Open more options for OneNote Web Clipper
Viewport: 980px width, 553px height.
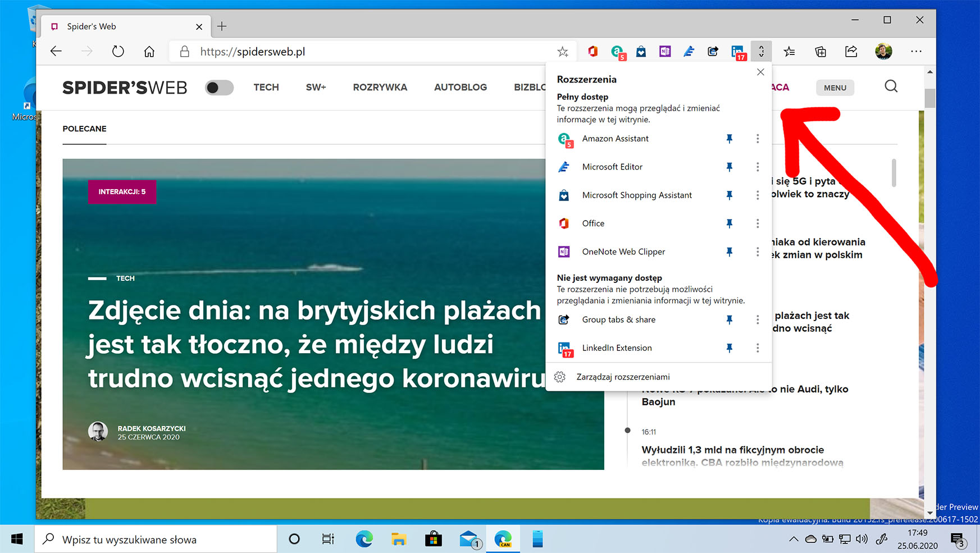pyautogui.click(x=758, y=252)
